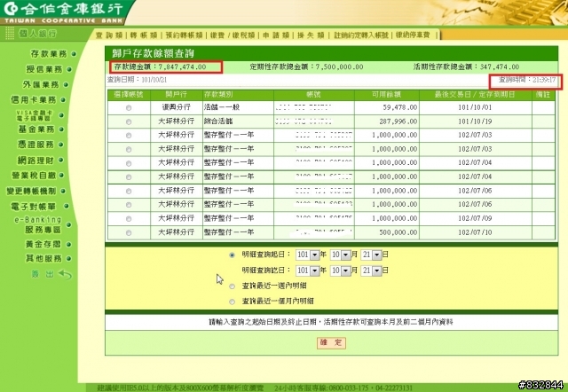Screen dimensions: 568x392
Task: Open the 掛失類 menu
Action: [311, 35]
